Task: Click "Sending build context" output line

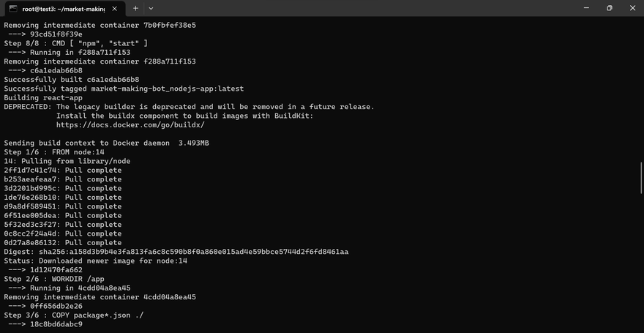Action: (106, 143)
